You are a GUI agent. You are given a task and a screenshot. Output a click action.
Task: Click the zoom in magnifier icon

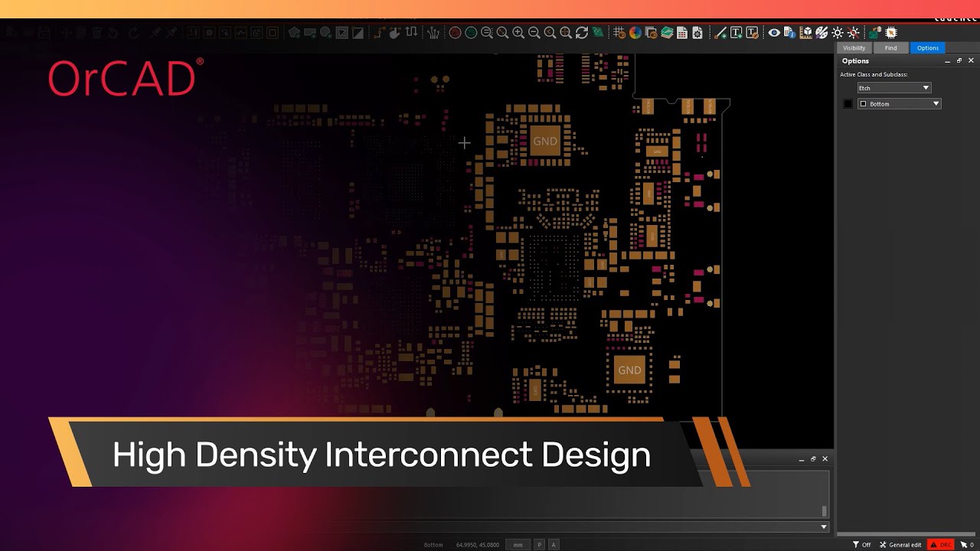[x=518, y=33]
